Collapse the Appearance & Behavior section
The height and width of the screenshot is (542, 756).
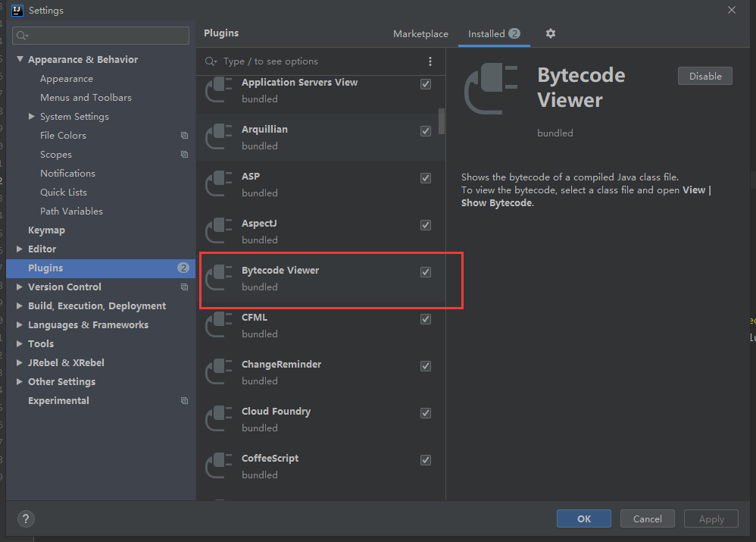[20, 59]
